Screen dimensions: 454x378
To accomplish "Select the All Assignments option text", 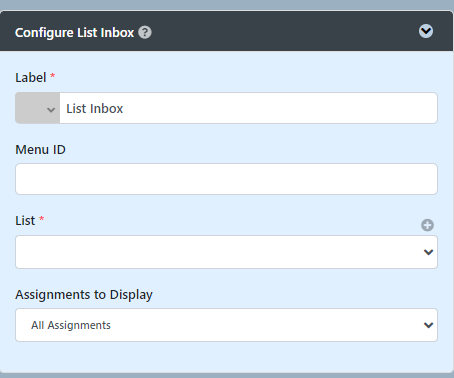I will tap(71, 325).
